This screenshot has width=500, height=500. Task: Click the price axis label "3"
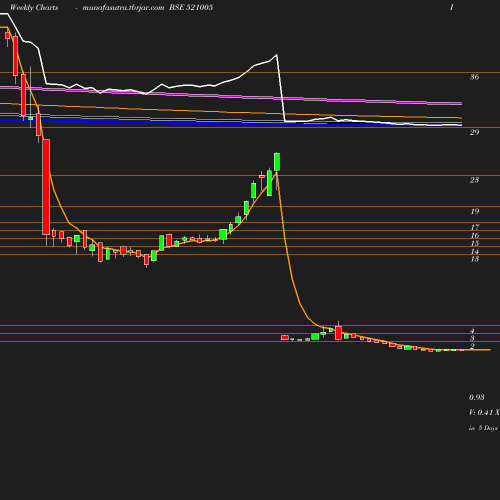(472, 338)
